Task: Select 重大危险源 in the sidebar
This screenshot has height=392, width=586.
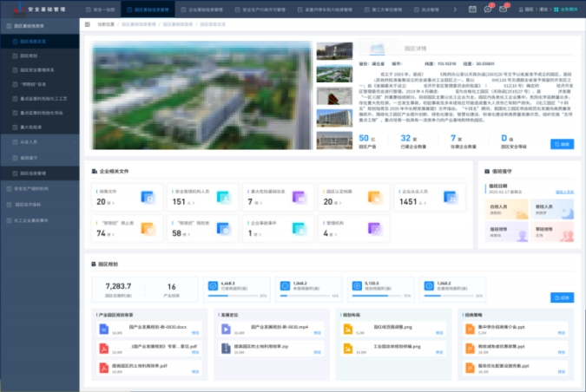Action: coord(40,127)
